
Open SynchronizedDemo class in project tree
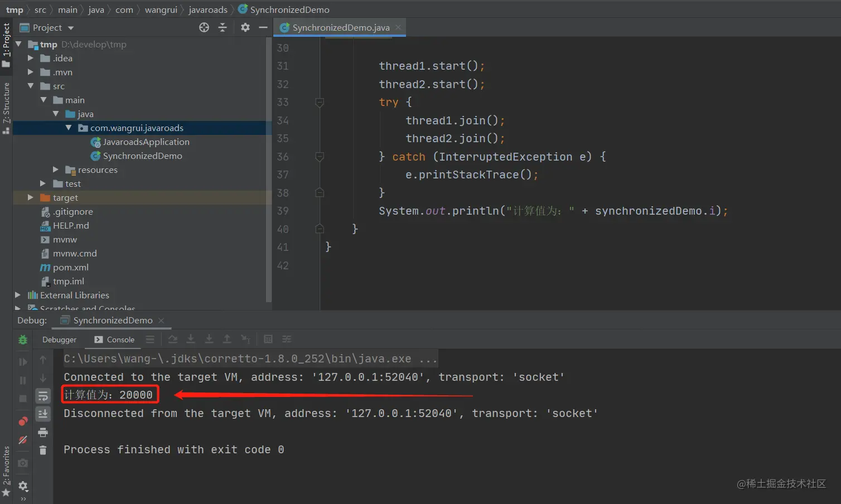(137, 156)
